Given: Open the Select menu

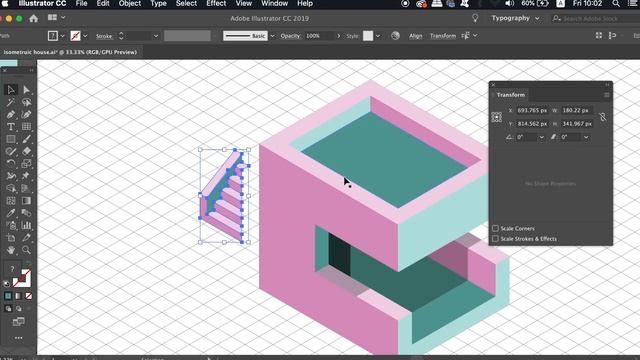Looking at the screenshot, I should click(x=186, y=4).
